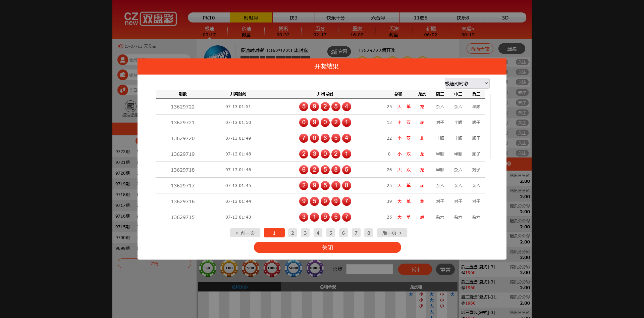Switch to the 时时彩 tab

251,17
